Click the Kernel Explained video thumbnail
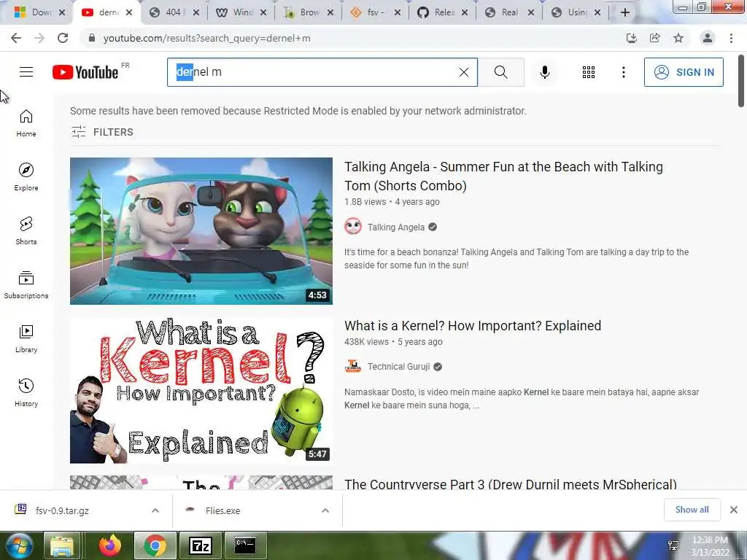The height and width of the screenshot is (560, 747). pos(201,390)
